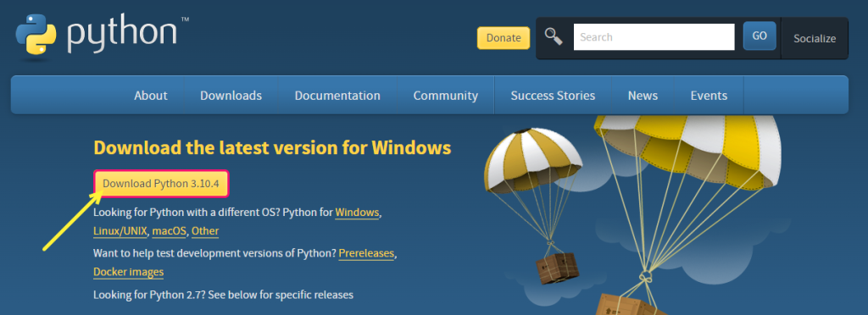
Task: Open the News menu
Action: (643, 95)
